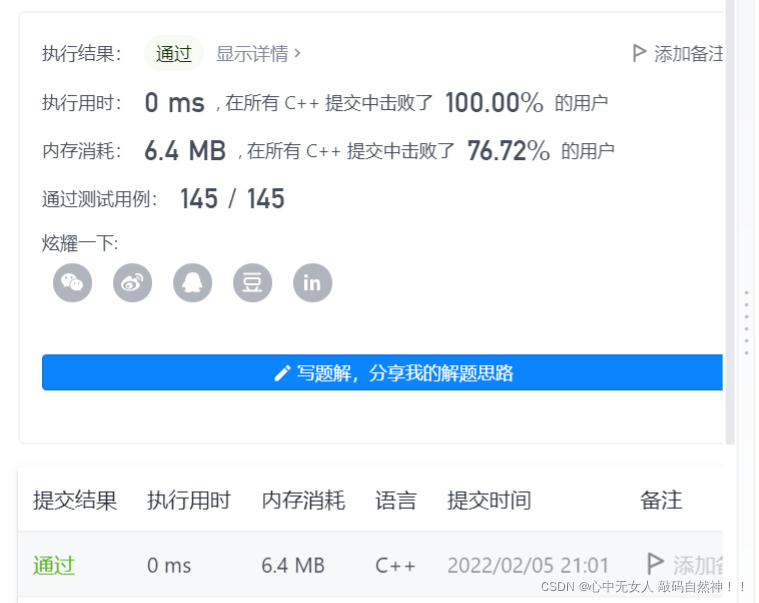Click the 145 / 145 test cases value

(x=232, y=199)
